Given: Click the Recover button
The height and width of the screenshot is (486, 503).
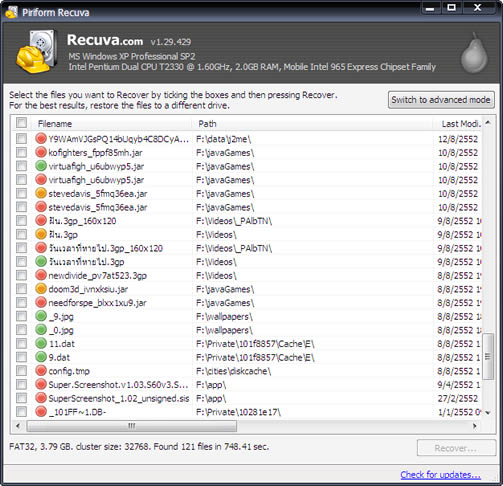Looking at the screenshot, I should pyautogui.click(x=456, y=448).
